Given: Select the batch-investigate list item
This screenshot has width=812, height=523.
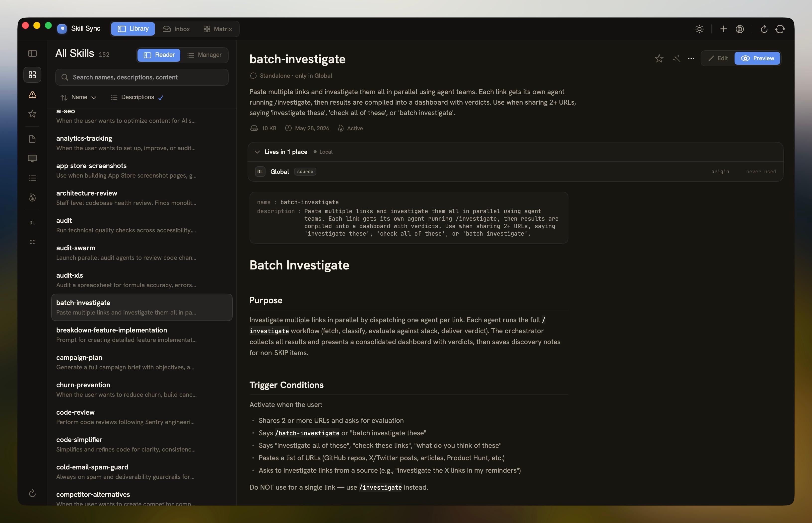Looking at the screenshot, I should click(x=142, y=307).
